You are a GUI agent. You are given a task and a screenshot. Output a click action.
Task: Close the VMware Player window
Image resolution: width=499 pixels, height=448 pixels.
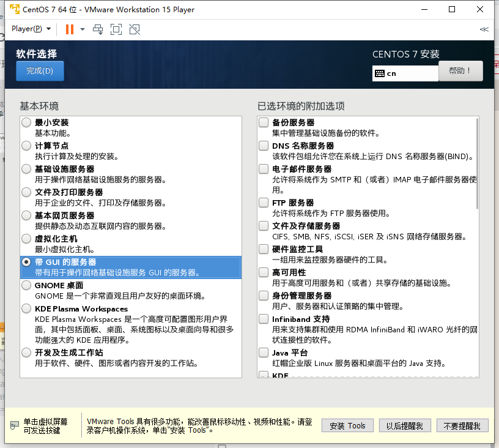(x=480, y=9)
